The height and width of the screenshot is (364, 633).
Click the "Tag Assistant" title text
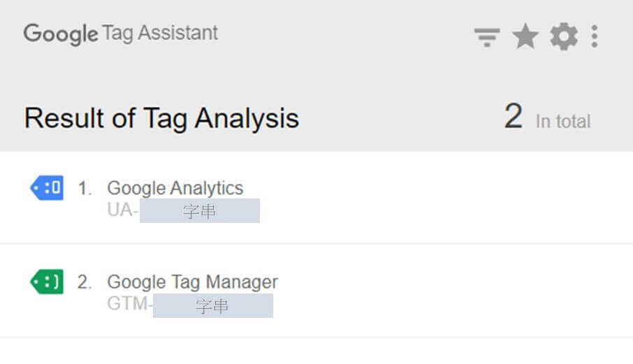(160, 33)
